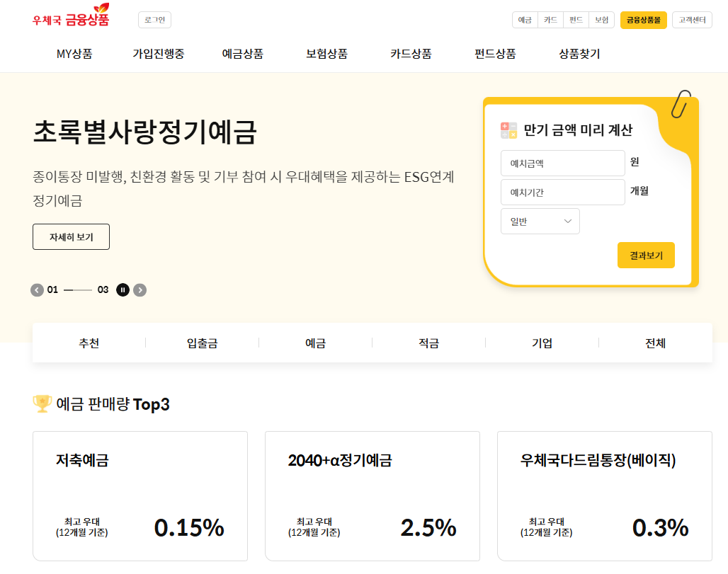The height and width of the screenshot is (574, 728).
Task: Click the 우체국 금융상품 logo
Action: pos(71,16)
